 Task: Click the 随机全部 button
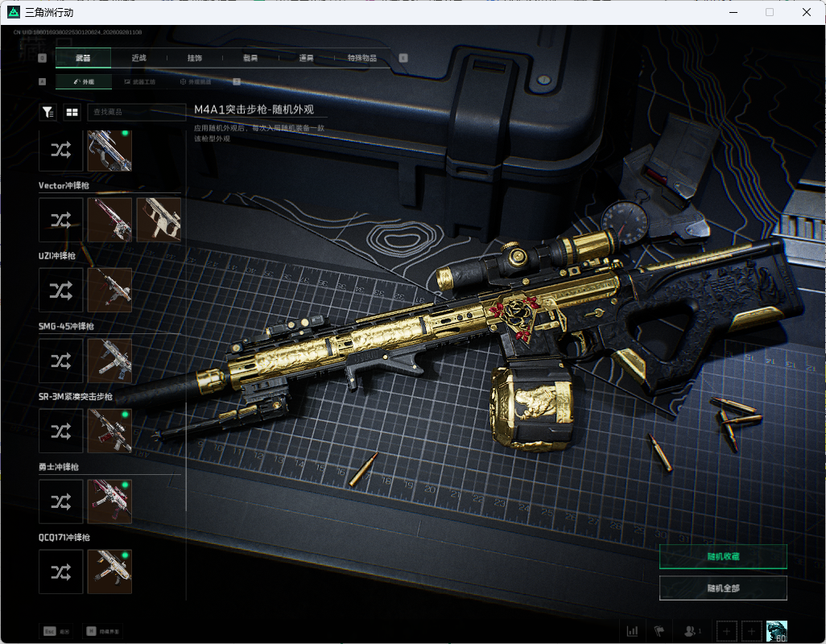pyautogui.click(x=723, y=588)
